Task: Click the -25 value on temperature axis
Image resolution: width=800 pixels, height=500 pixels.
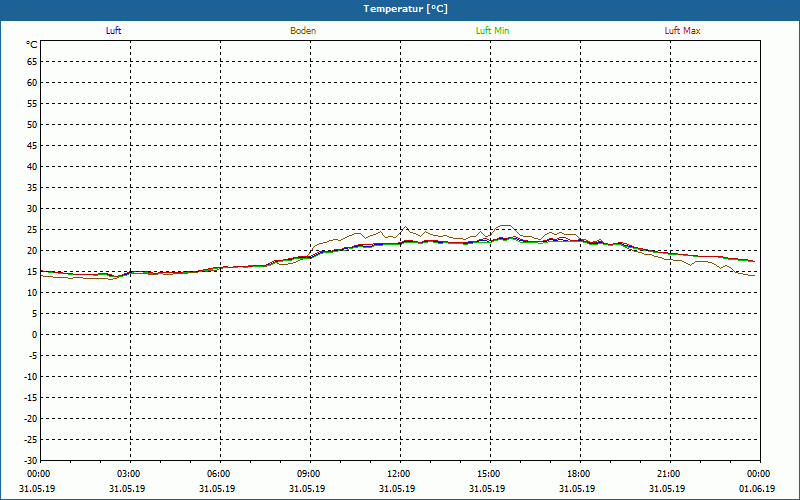Action: [x=31, y=440]
